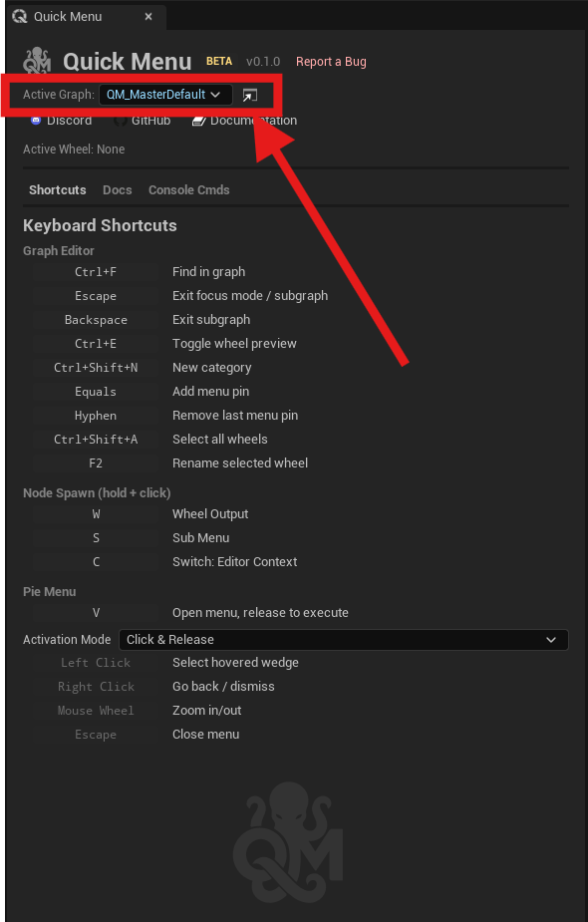Click the GitHub octocat icon
Image resolution: width=588 pixels, height=922 pixels.
[122, 120]
